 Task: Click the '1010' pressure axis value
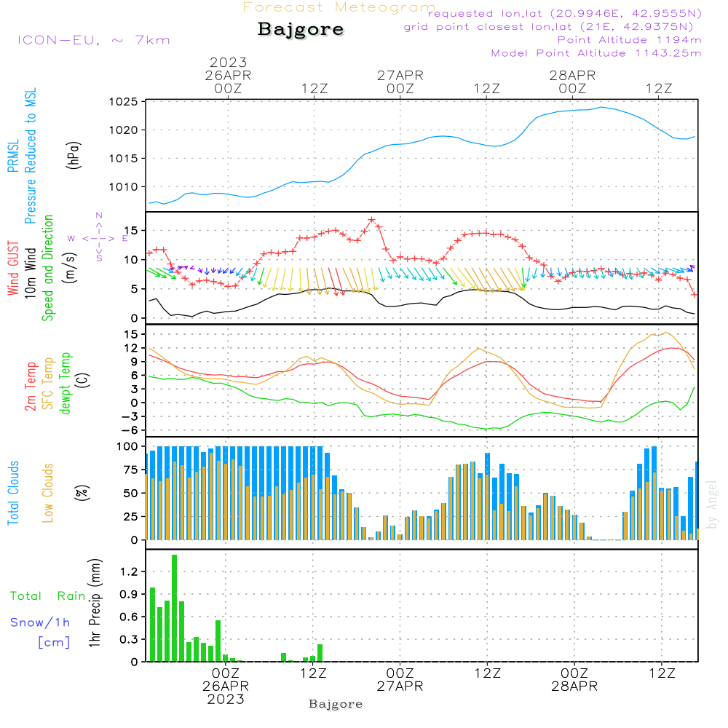[x=124, y=187]
